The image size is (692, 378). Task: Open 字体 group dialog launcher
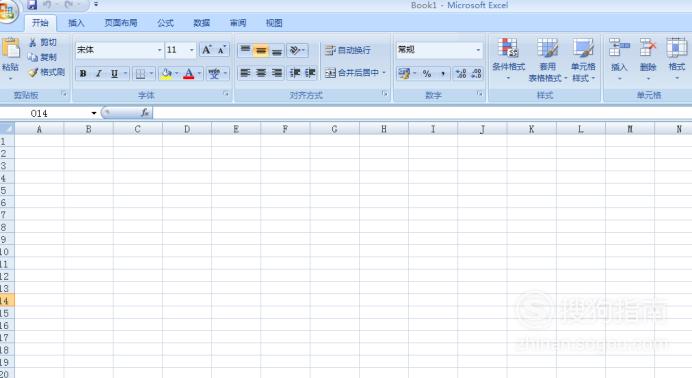coord(226,94)
